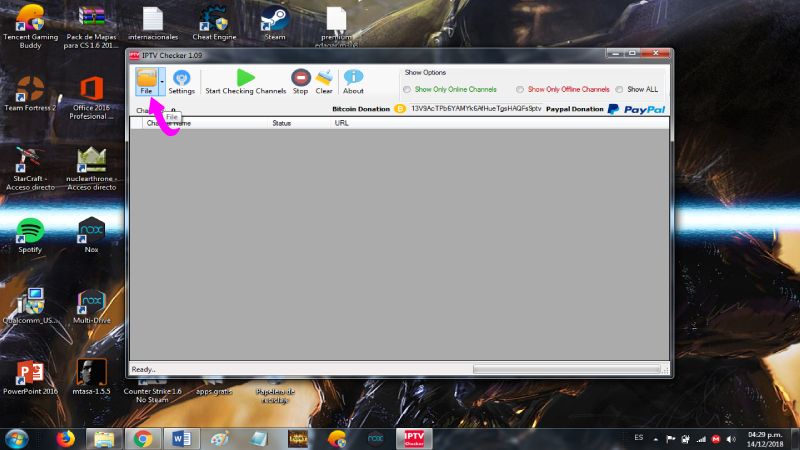Click the PayPal donation logo

636,109
